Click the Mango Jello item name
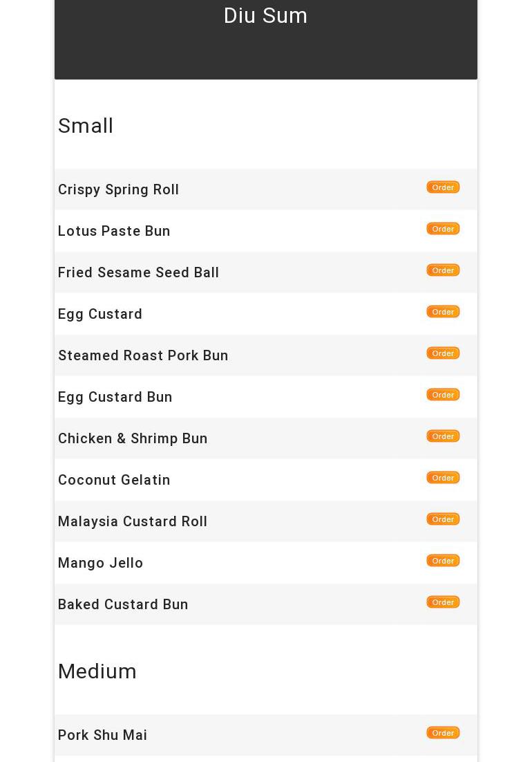Image resolution: width=532 pixels, height=762 pixels. pos(101,563)
